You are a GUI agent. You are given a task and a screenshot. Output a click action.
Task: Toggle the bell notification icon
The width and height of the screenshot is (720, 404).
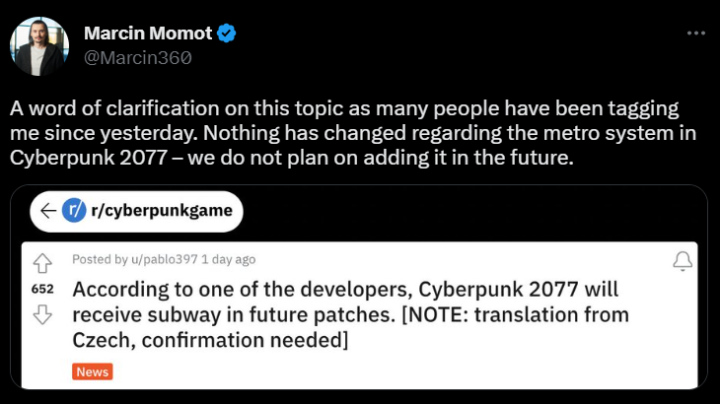pos(683,262)
